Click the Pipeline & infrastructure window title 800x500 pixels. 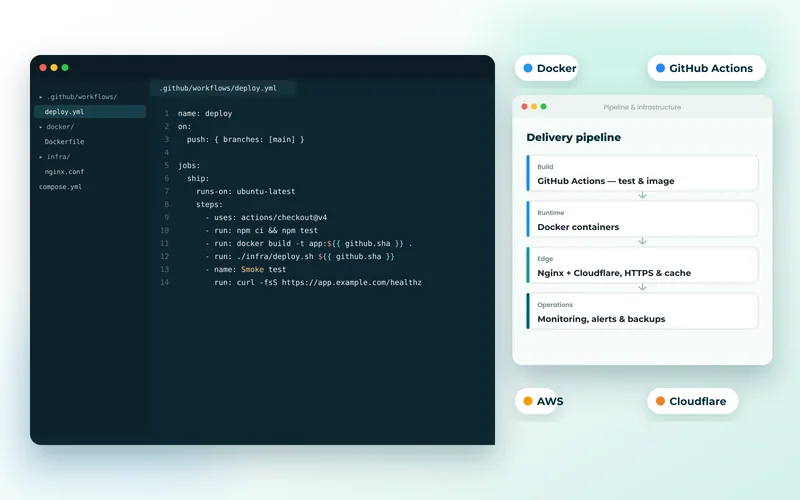point(642,107)
